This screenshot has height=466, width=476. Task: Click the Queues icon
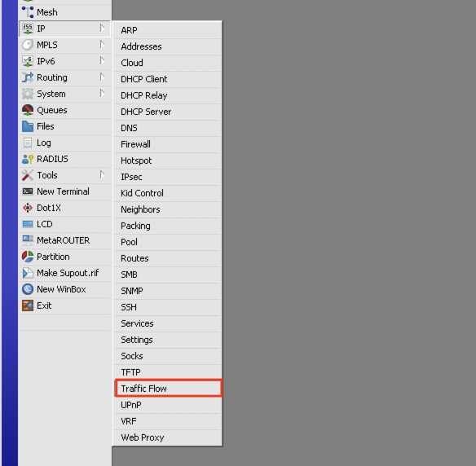pyautogui.click(x=28, y=110)
